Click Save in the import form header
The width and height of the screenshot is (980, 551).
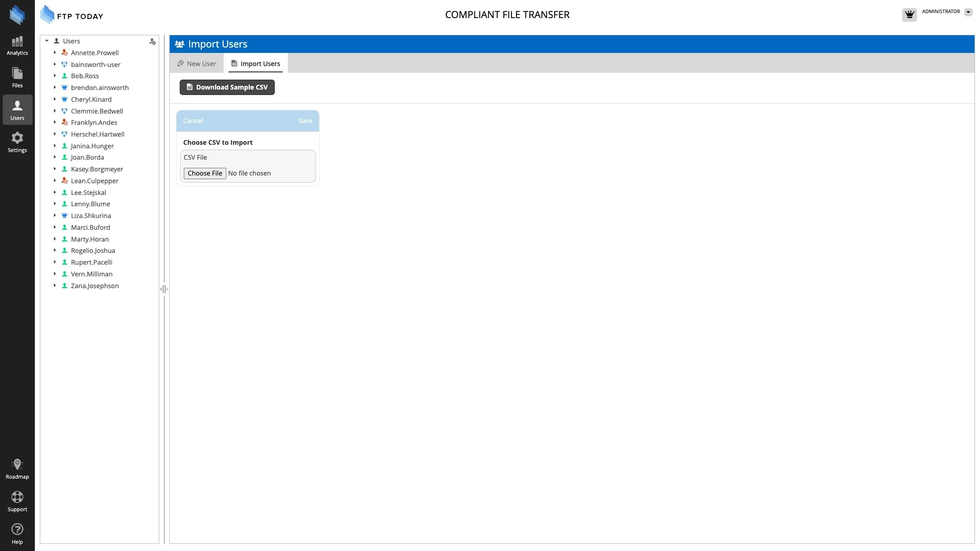click(305, 121)
